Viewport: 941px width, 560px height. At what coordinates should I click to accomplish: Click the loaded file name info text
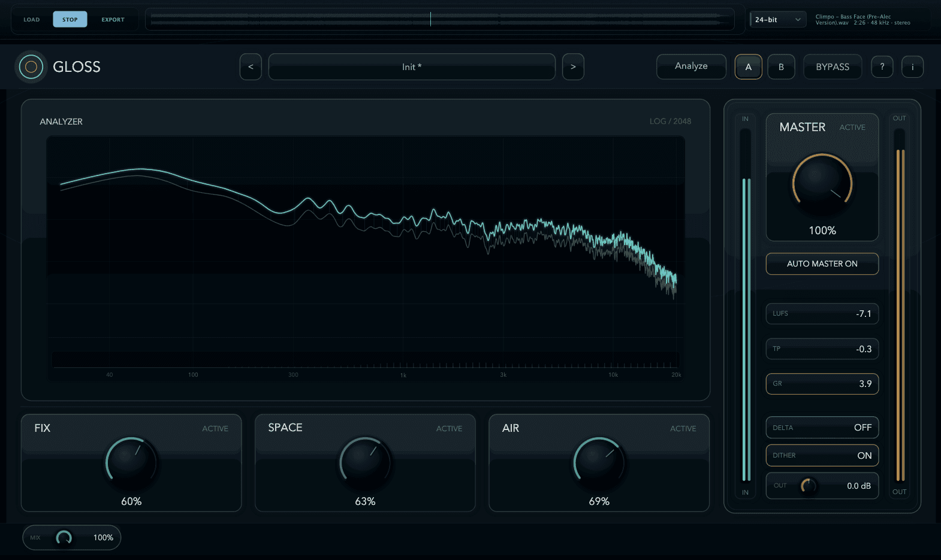(x=862, y=20)
